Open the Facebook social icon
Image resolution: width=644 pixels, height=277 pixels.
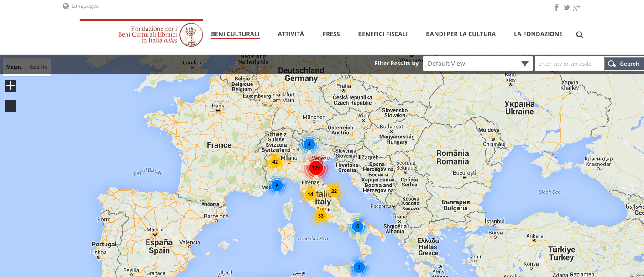557,7
